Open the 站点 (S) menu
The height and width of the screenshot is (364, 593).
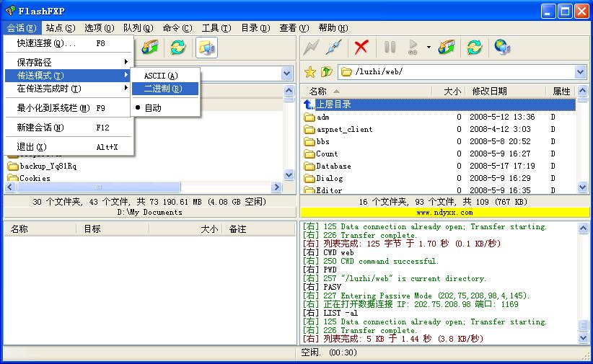(x=60, y=28)
